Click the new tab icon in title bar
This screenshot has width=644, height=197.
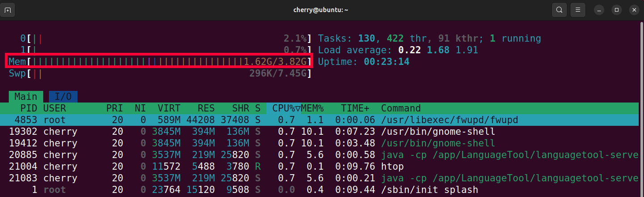[x=8, y=10]
